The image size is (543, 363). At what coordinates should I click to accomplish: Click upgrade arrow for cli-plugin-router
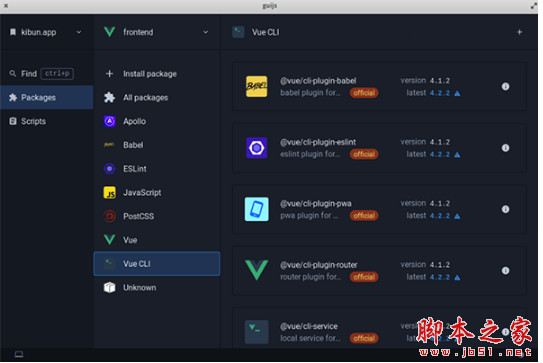(x=457, y=277)
